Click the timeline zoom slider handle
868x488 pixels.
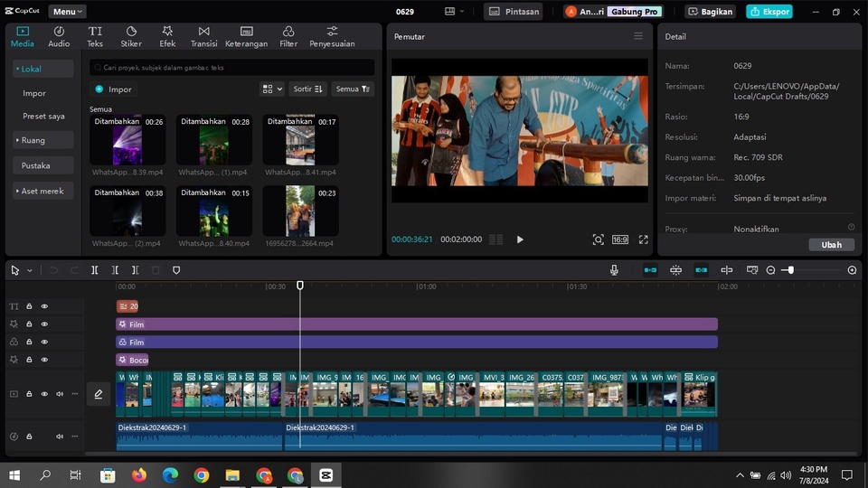click(790, 270)
